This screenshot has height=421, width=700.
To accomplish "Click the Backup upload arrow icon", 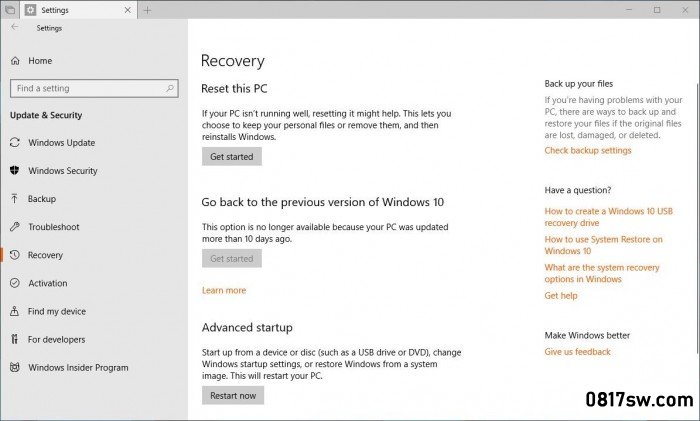I will click(x=15, y=199).
